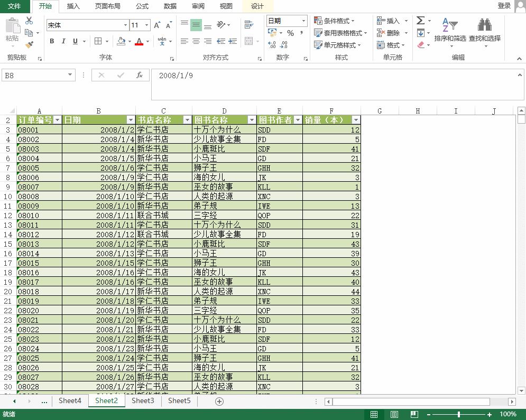The height and width of the screenshot is (420, 526).
Task: Switch to Page Layout view icon
Action: [x=394, y=414]
